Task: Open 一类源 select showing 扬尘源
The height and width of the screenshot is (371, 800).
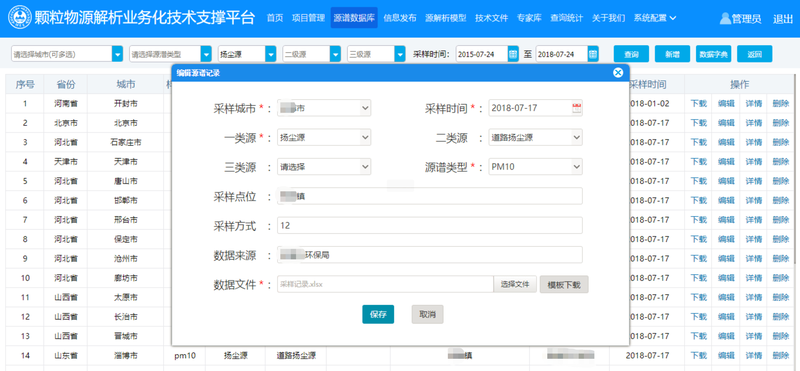Action: [x=324, y=137]
